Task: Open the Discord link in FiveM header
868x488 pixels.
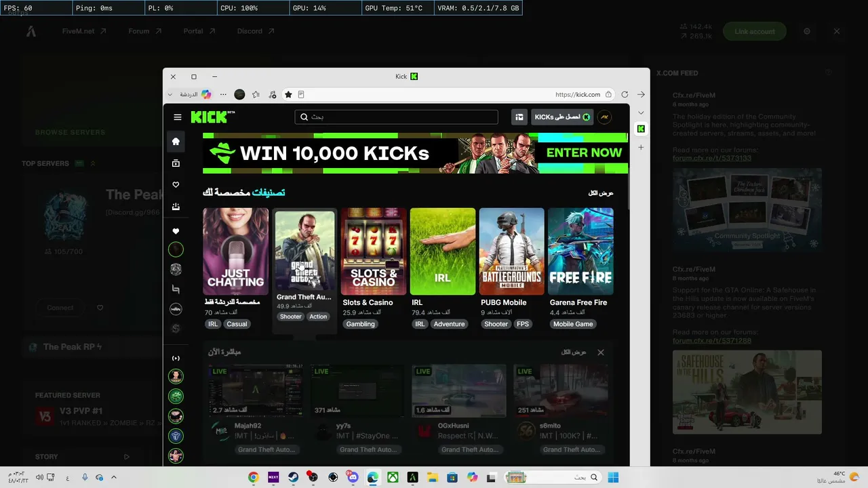Action: point(256,31)
